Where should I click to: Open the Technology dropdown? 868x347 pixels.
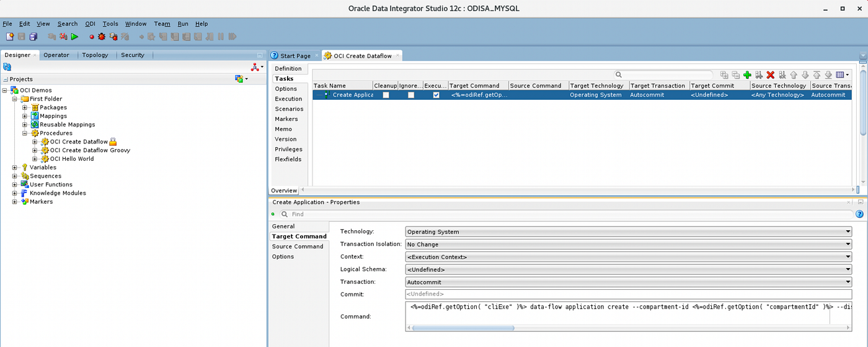(x=629, y=232)
